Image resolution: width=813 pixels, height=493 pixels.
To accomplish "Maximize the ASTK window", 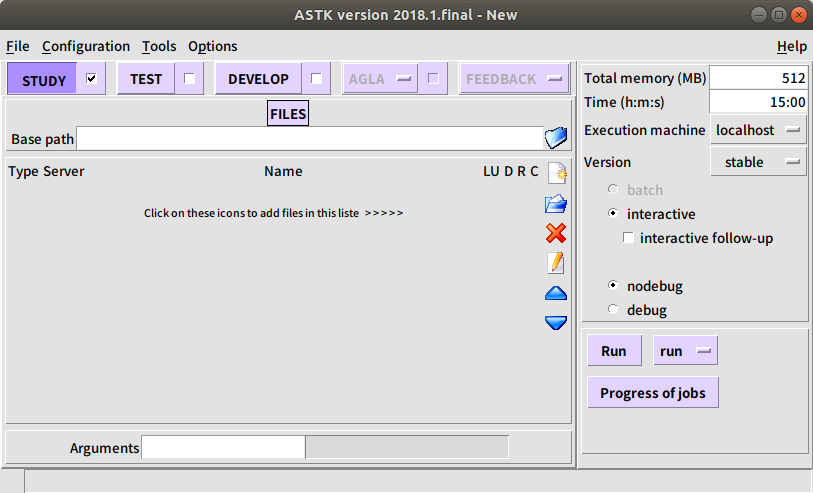I will [778, 15].
